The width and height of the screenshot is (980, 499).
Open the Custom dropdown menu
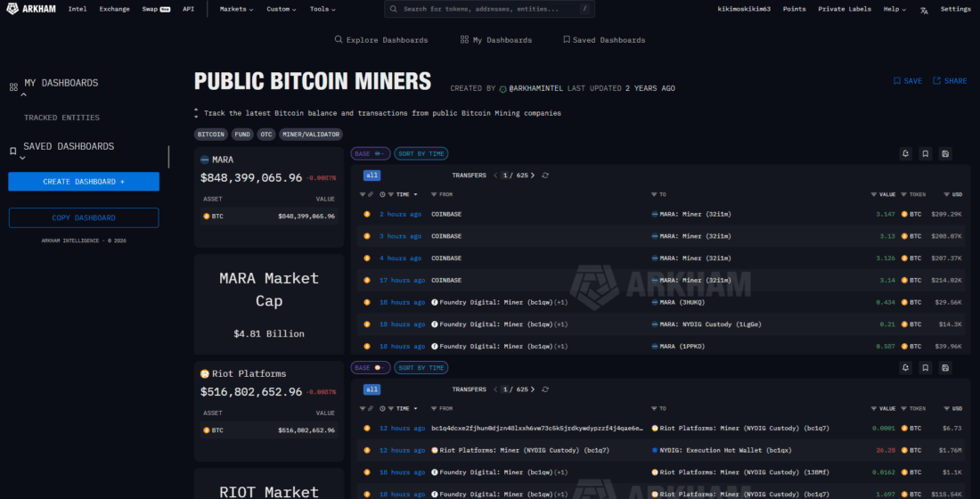282,10
